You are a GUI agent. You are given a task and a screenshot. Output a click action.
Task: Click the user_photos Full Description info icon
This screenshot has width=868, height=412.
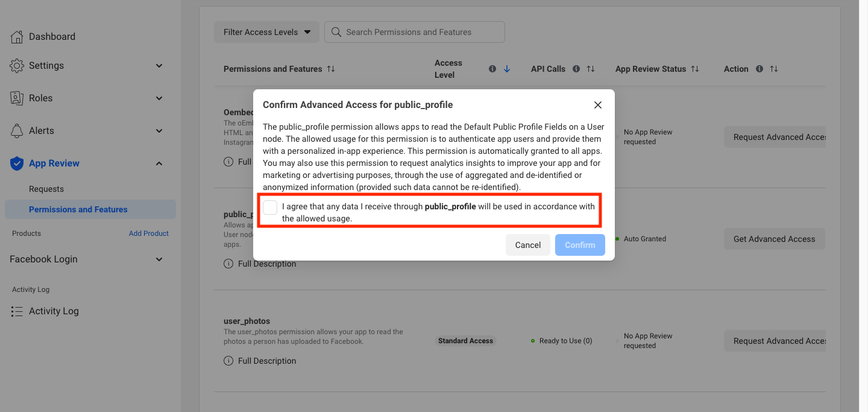click(228, 361)
